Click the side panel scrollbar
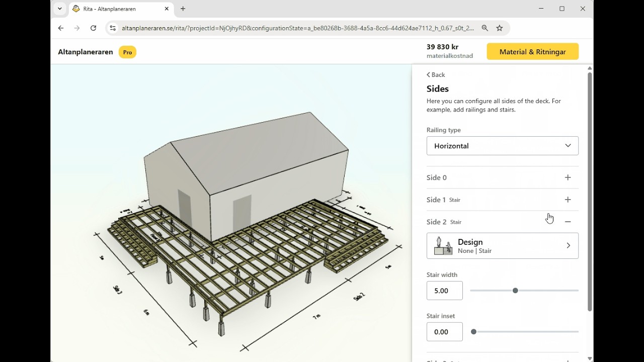The image size is (644, 362). click(x=590, y=191)
